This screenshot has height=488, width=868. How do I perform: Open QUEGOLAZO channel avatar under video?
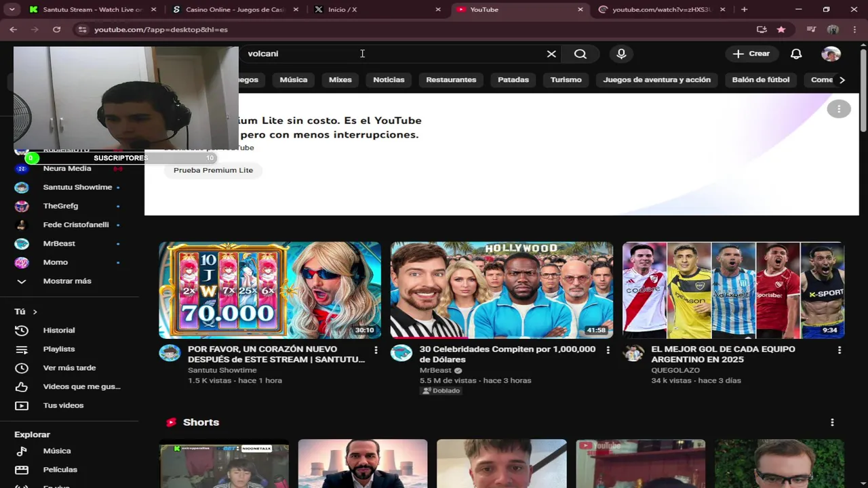tap(633, 353)
